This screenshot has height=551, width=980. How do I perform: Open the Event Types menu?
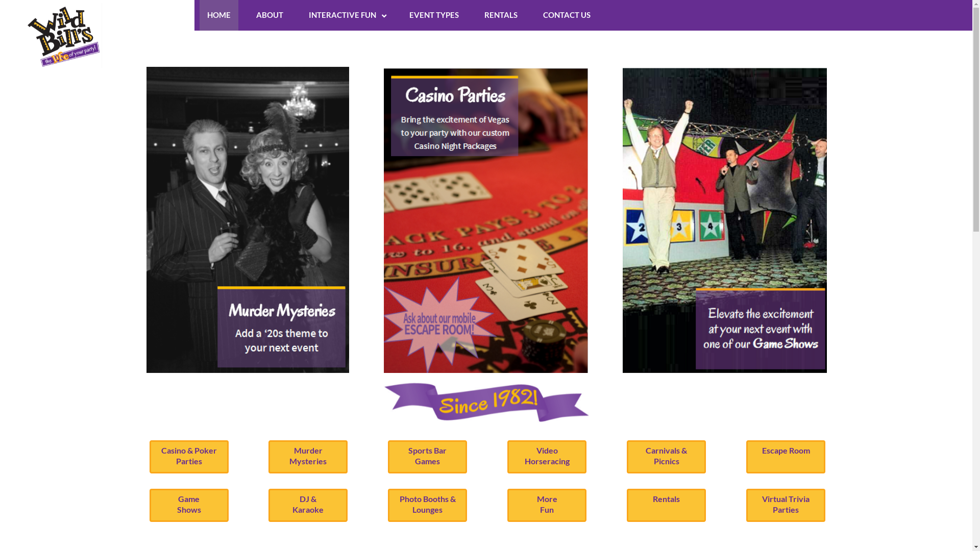pos(434,15)
